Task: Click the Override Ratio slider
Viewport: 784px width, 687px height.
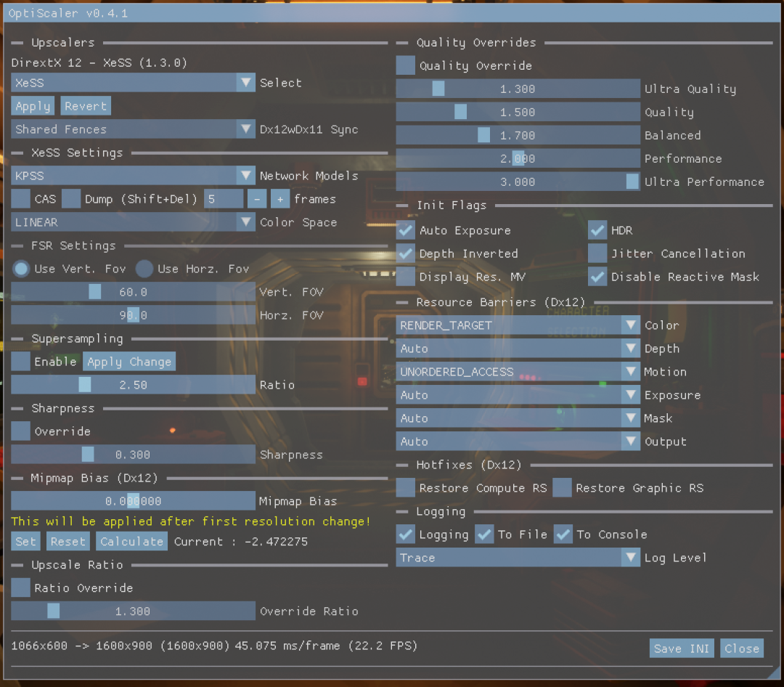Action: click(x=133, y=611)
